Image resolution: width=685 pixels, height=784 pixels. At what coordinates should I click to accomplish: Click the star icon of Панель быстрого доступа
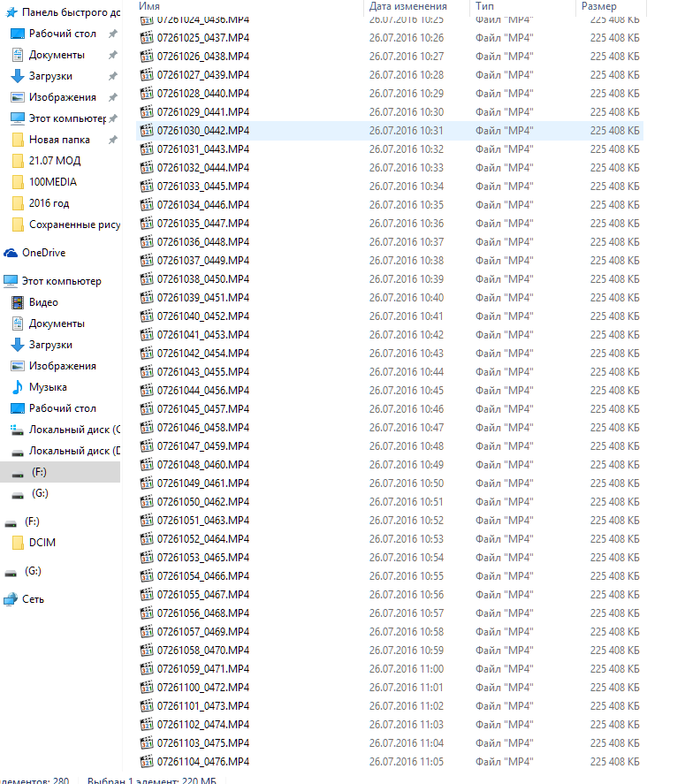[x=11, y=12]
